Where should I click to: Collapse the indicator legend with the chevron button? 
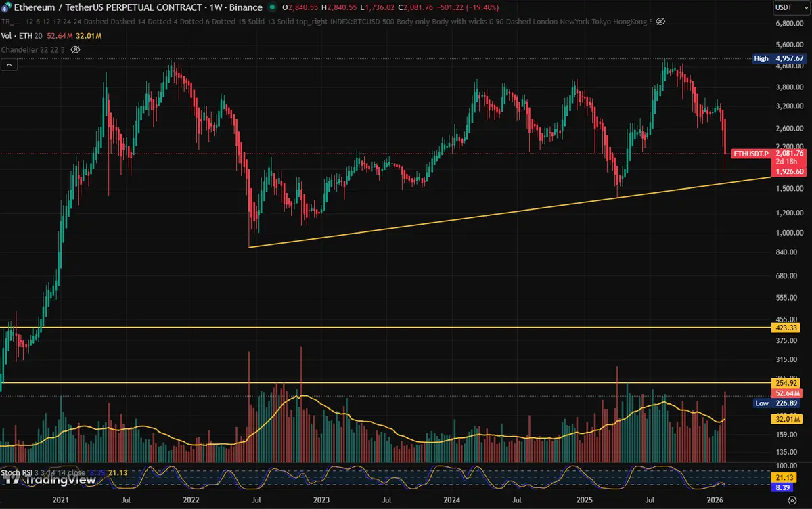(x=9, y=65)
